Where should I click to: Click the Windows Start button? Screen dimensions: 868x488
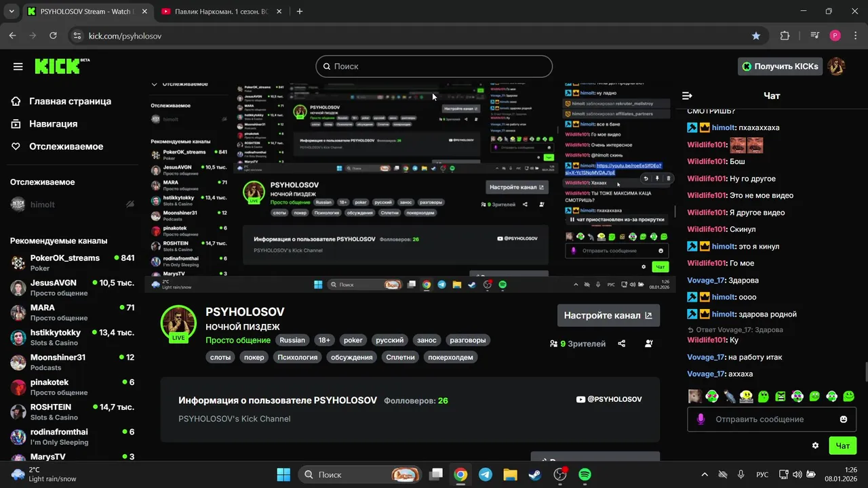click(x=283, y=474)
